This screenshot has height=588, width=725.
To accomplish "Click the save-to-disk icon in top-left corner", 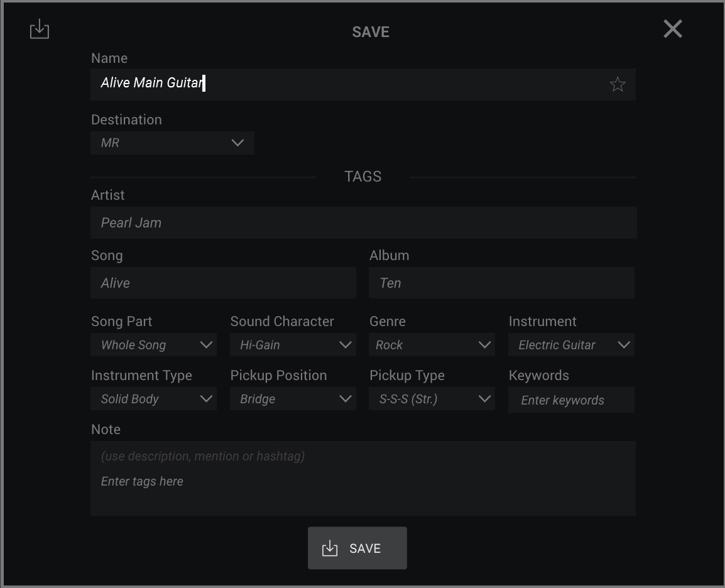I will [x=40, y=29].
